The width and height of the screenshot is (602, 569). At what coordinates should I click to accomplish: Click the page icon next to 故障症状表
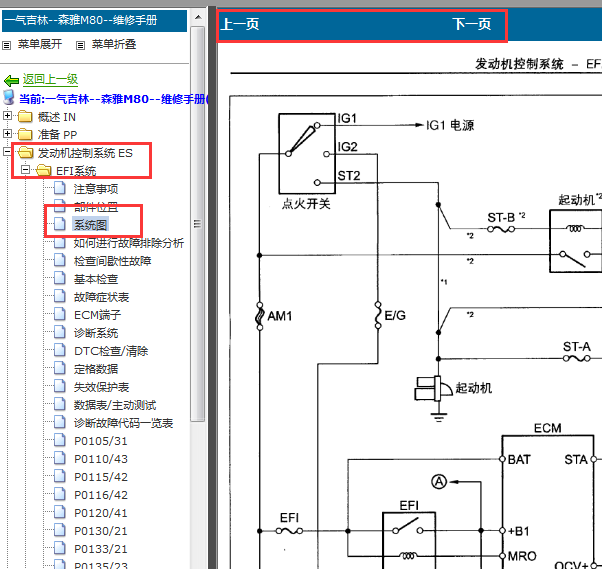click(60, 296)
